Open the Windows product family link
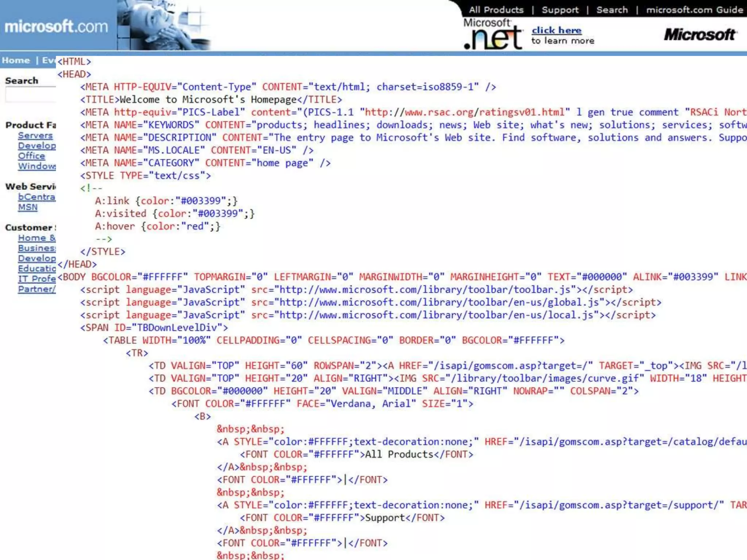This screenshot has width=747, height=560. point(37,166)
